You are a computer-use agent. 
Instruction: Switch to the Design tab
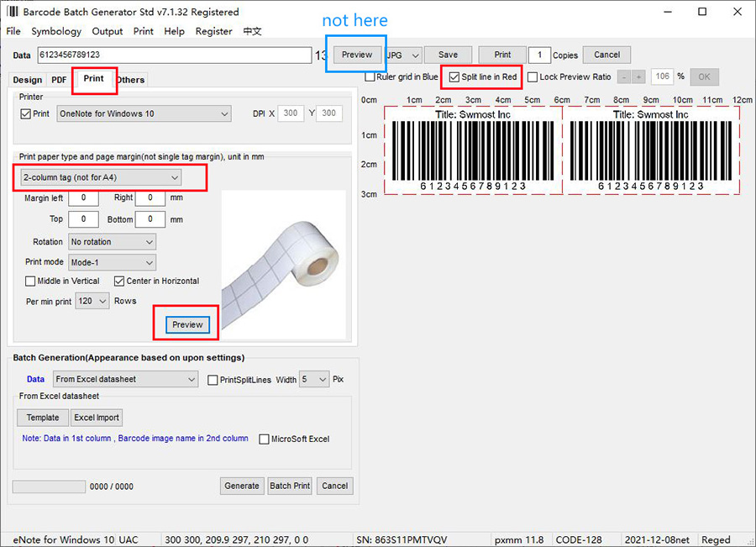point(27,80)
